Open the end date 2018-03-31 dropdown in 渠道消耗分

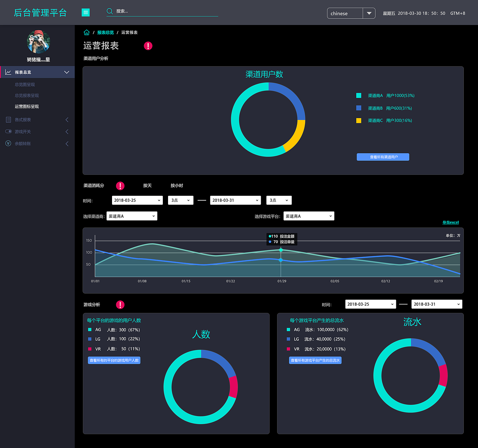[x=236, y=200]
